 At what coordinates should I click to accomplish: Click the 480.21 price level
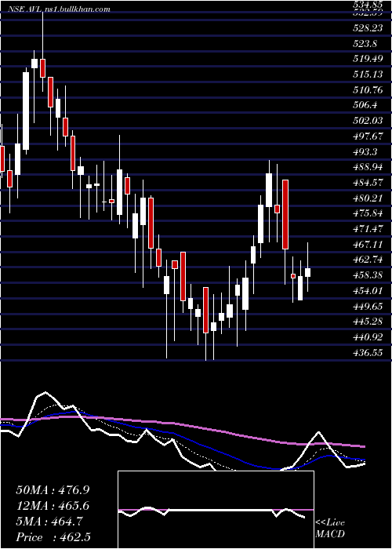click(x=368, y=198)
